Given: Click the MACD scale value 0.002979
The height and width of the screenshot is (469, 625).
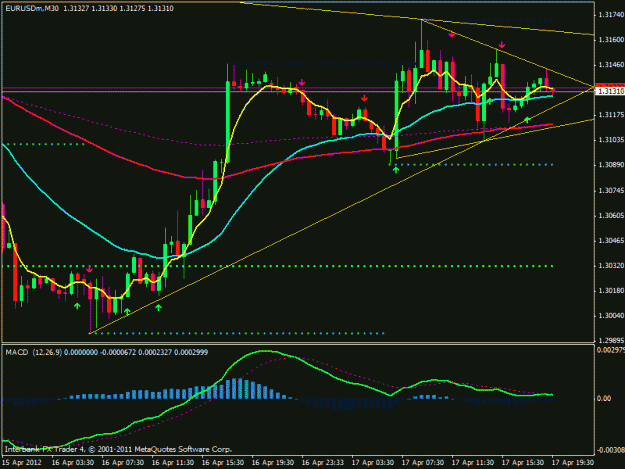Looking at the screenshot, I should (611, 350).
